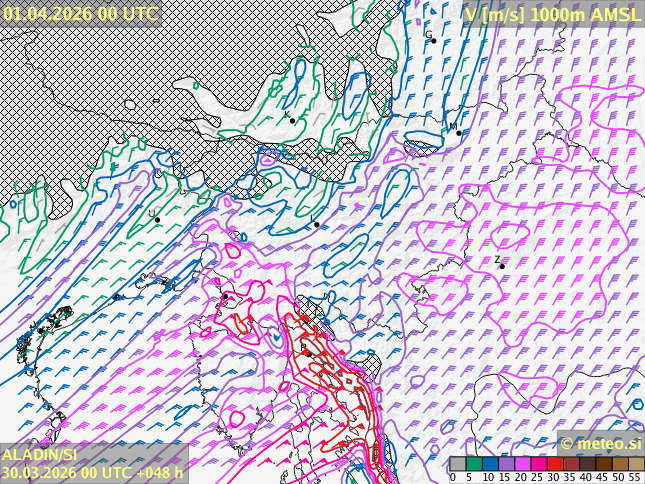Click the dark red 35 m/s swatch
Image resolution: width=645 pixels, height=484 pixels.
[x=571, y=464]
